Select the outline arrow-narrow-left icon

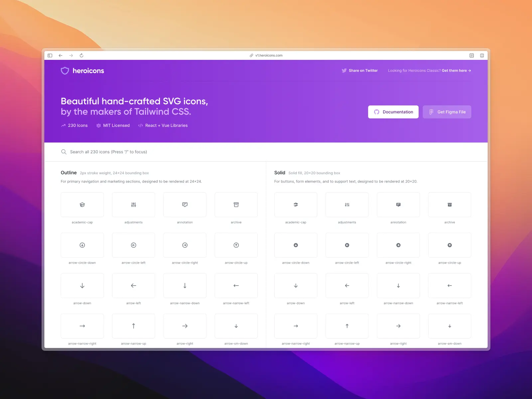(x=236, y=286)
